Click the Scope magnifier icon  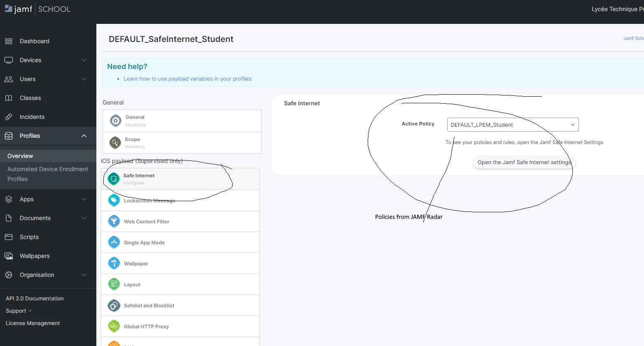(x=115, y=143)
